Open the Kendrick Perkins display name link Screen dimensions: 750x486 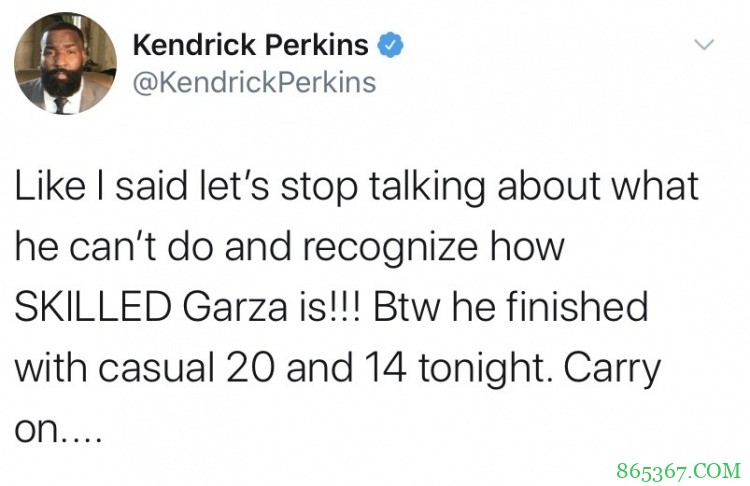(251, 45)
